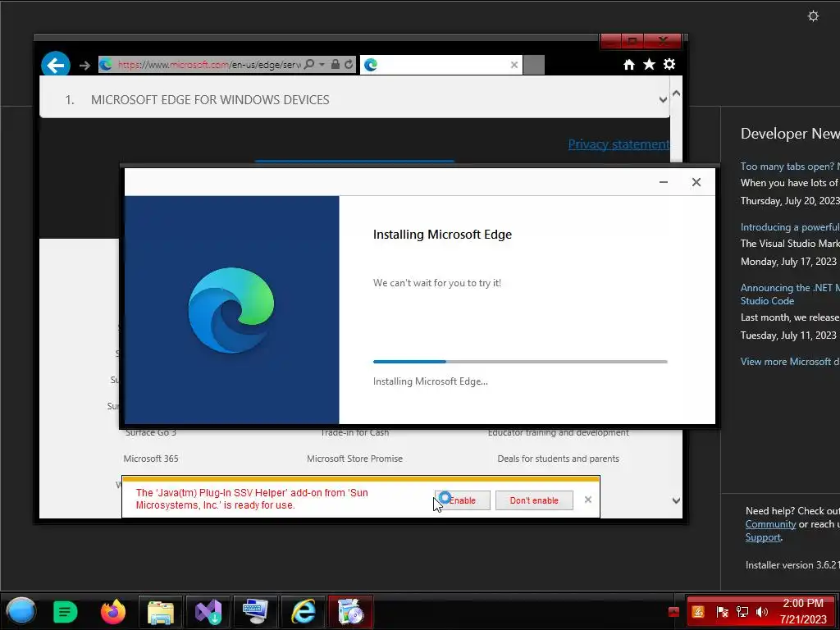Screen dimensions: 840x630
Task: Open the Microsoft Store Promise link
Action: coord(354,459)
